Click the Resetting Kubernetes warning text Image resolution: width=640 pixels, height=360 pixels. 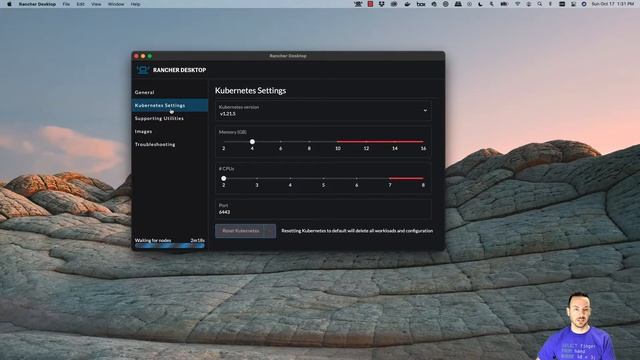click(357, 231)
